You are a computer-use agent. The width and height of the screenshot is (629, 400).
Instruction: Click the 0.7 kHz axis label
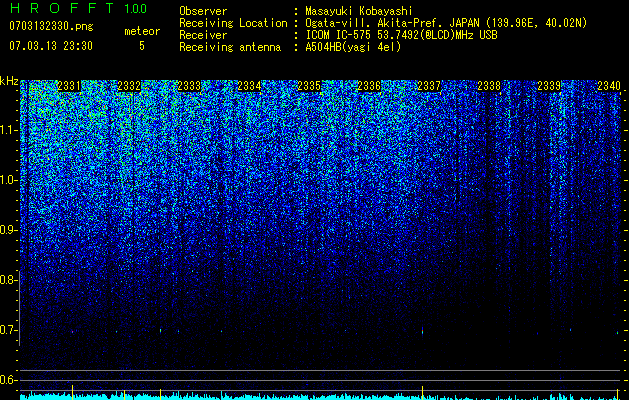click(7, 330)
